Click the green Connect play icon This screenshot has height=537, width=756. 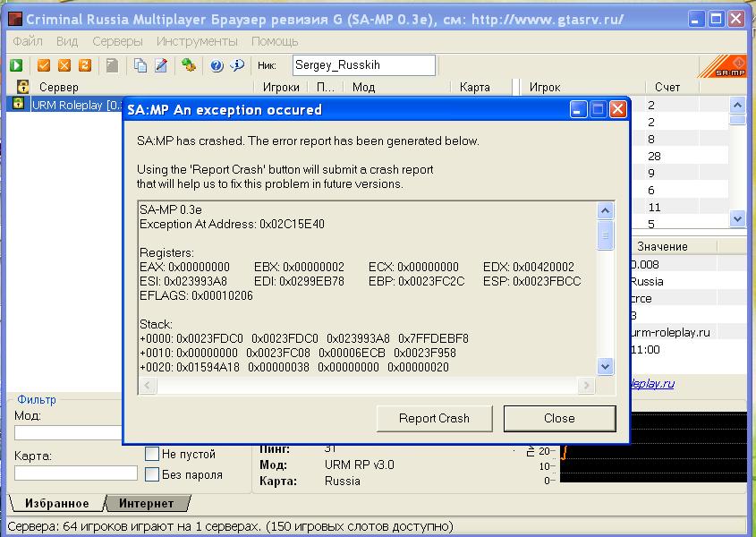tap(16, 65)
